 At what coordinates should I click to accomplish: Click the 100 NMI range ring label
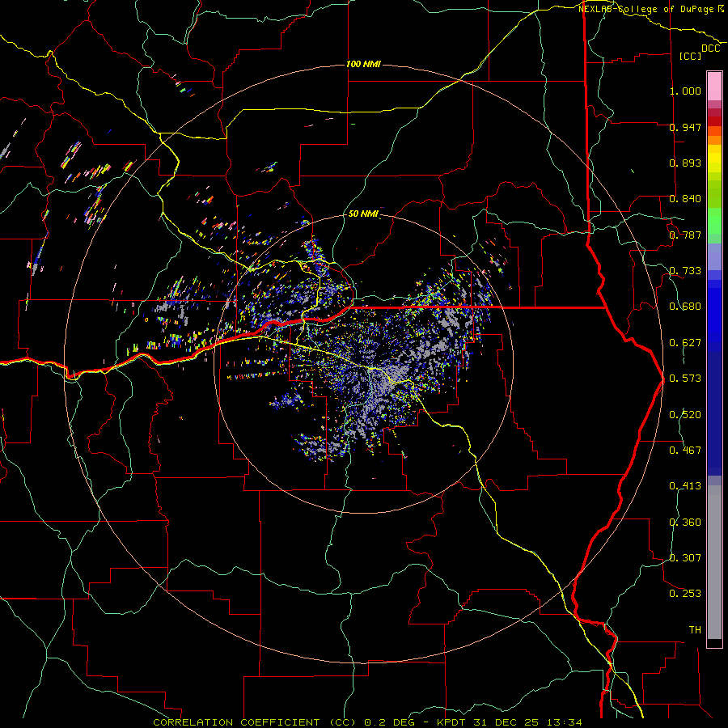(x=363, y=64)
